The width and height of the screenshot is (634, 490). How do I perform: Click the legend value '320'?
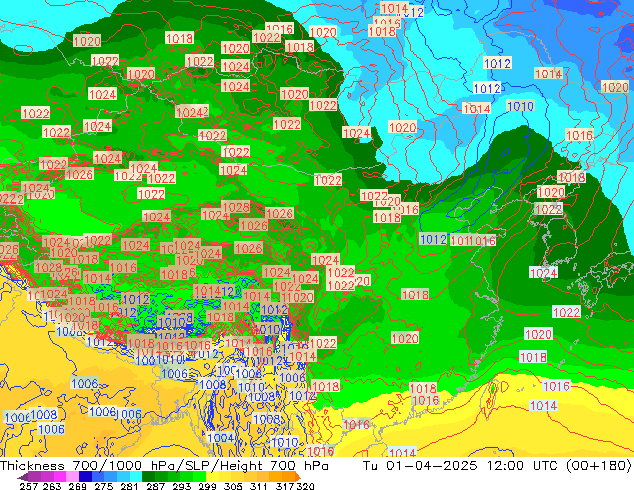pyautogui.click(x=305, y=486)
